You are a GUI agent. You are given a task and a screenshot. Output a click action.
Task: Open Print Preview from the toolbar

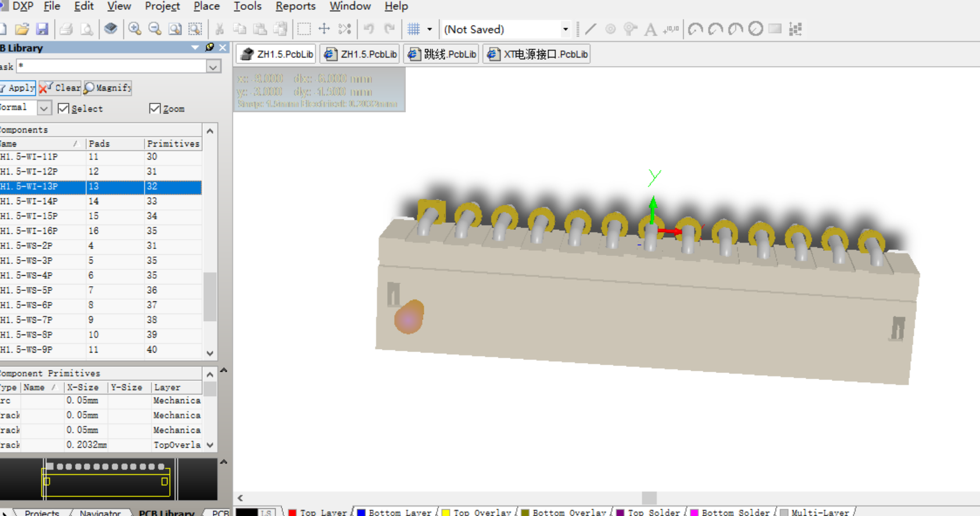point(87,29)
